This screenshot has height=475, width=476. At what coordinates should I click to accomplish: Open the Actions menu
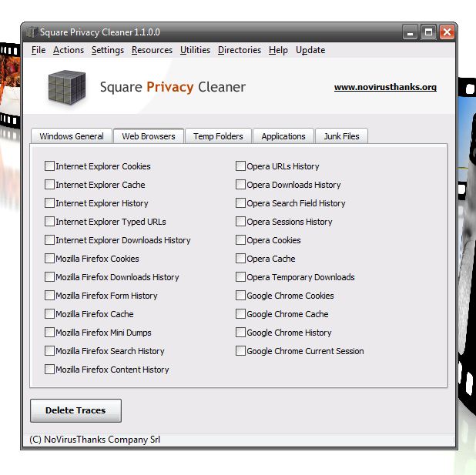(69, 50)
